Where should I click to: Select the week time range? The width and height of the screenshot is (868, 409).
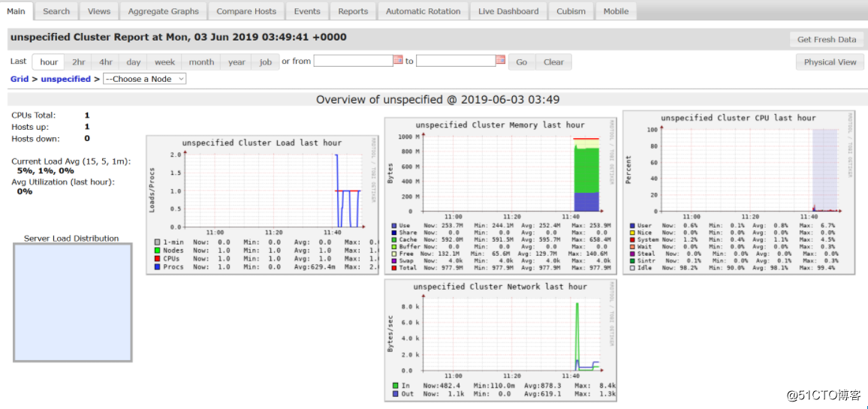165,62
